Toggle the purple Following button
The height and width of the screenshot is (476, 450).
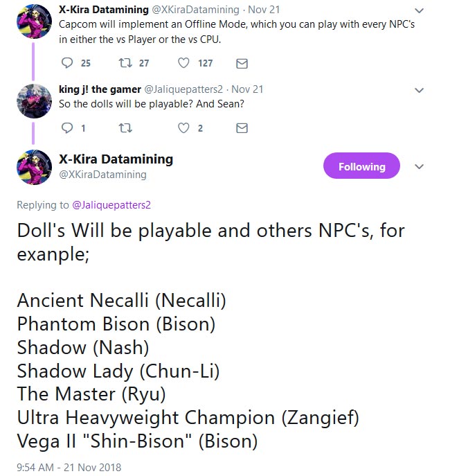[x=361, y=167]
